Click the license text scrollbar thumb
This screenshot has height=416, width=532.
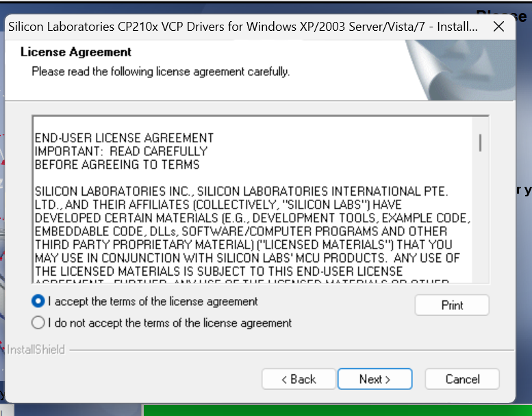coord(480,143)
